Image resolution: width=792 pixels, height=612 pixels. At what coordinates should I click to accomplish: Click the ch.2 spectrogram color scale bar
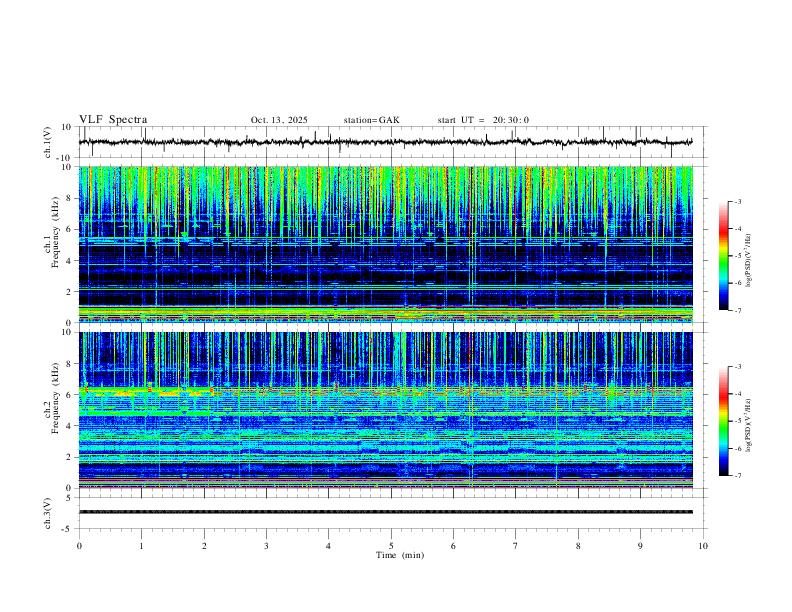723,421
